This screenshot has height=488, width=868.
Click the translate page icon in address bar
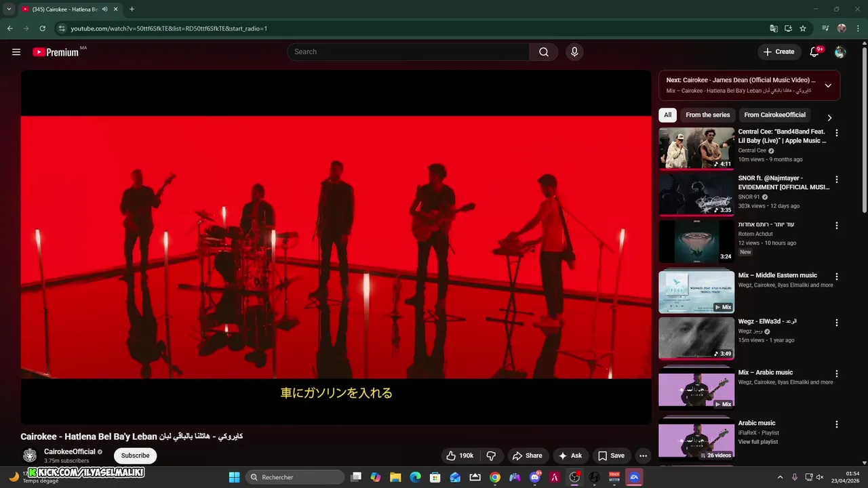774,28
